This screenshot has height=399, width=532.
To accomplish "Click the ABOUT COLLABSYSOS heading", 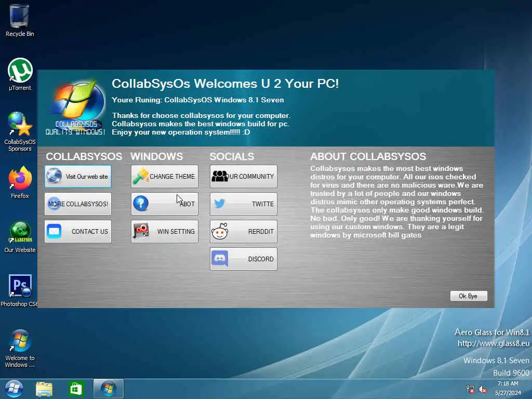I will [368, 156].
